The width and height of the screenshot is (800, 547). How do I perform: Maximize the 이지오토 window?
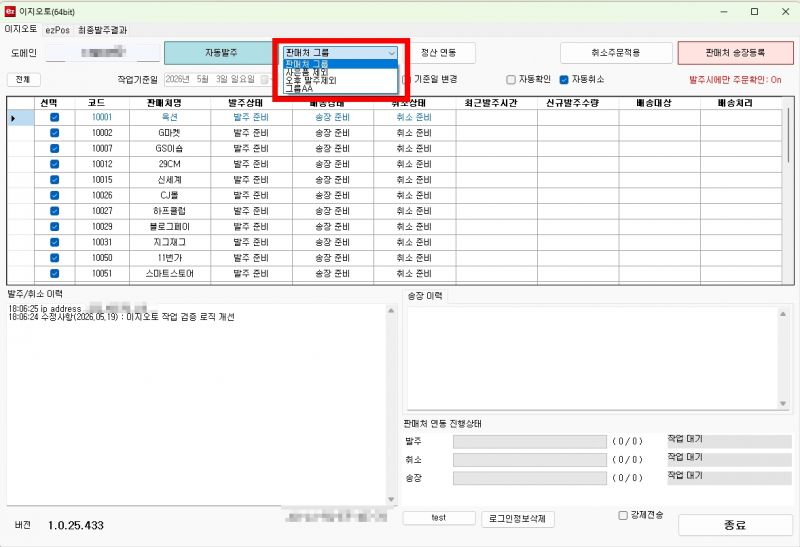pos(755,11)
